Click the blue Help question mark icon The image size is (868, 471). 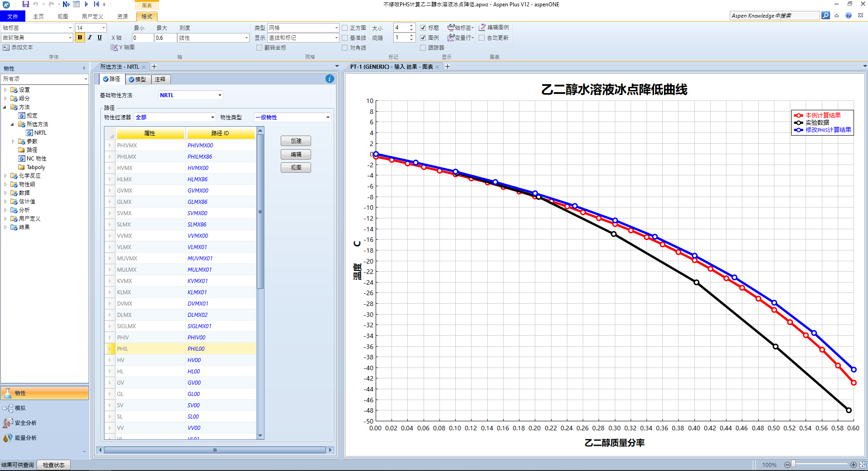[x=849, y=15]
